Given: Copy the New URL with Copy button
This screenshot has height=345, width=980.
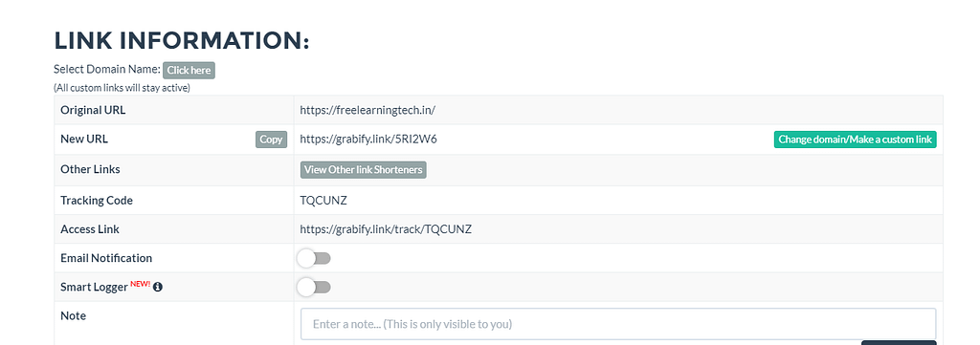Looking at the screenshot, I should [271, 140].
